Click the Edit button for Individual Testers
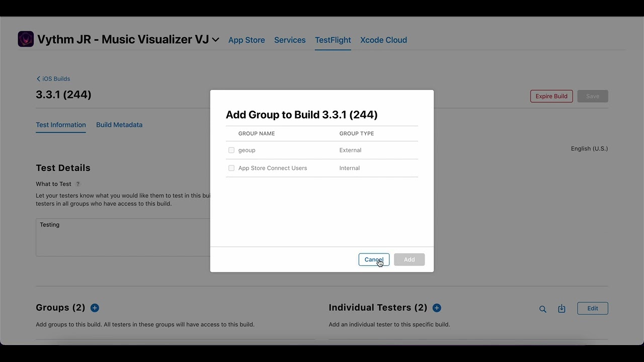Image resolution: width=644 pixels, height=362 pixels. 593,308
